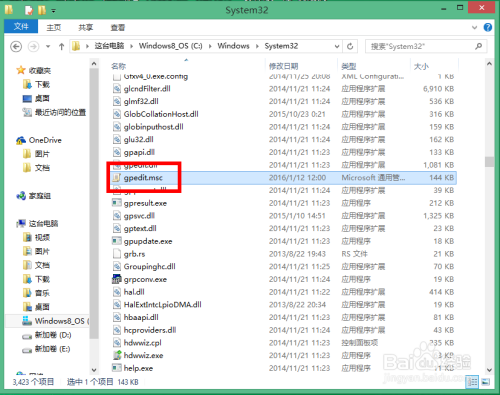Switch to the 共享 ribbon tab

(x=86, y=27)
